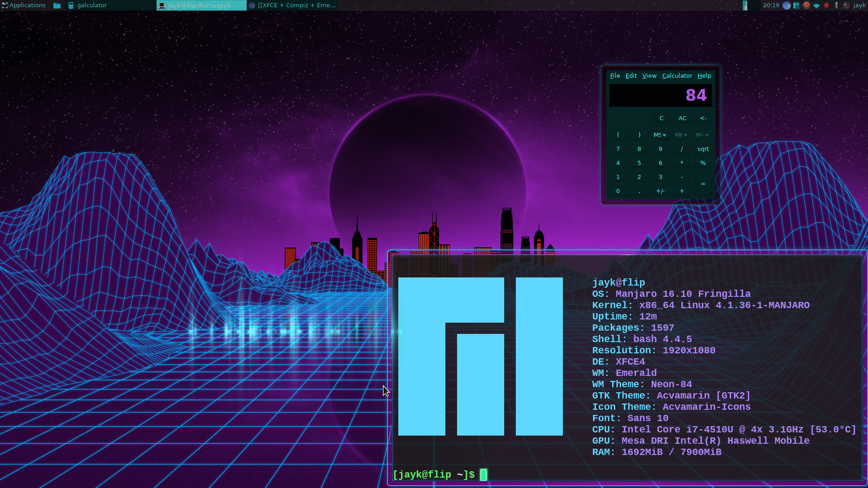Open the MS memory store dropdown
The width and height of the screenshot is (868, 488).
coord(660,135)
